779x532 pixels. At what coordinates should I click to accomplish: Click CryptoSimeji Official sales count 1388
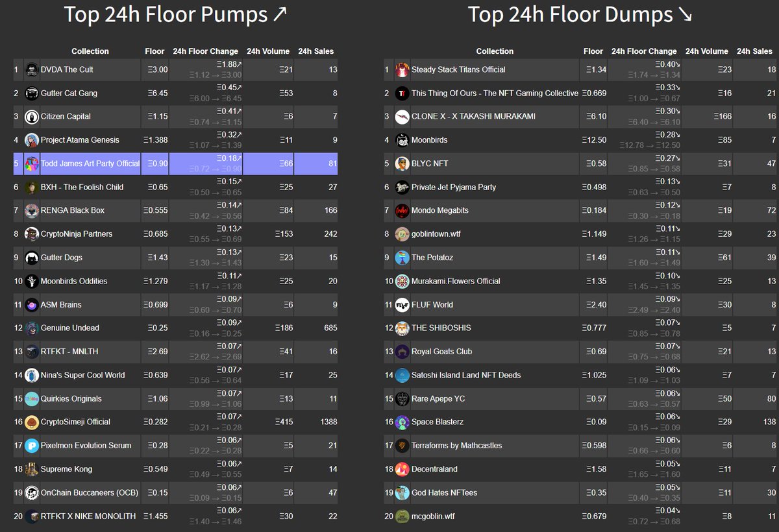tap(328, 422)
